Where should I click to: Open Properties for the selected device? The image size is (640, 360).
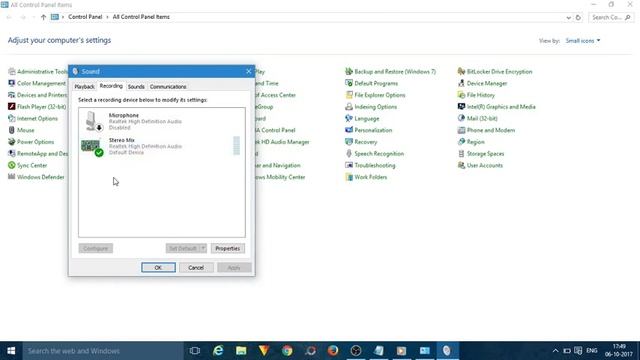point(228,248)
